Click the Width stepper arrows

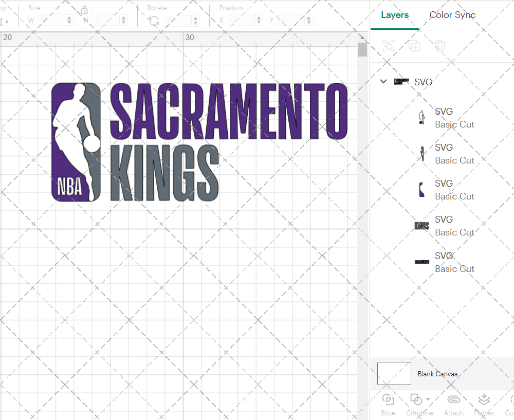[x=69, y=21]
